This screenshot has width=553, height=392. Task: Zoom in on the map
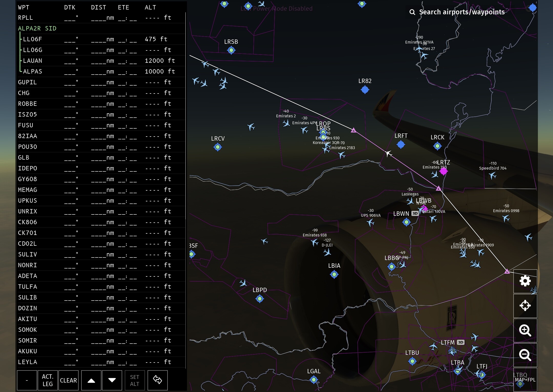(x=525, y=330)
